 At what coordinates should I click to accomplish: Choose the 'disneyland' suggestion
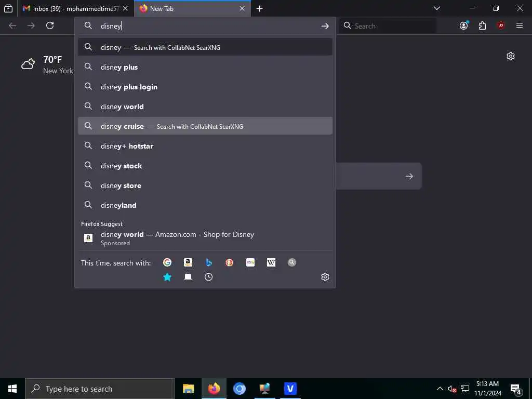click(205, 205)
